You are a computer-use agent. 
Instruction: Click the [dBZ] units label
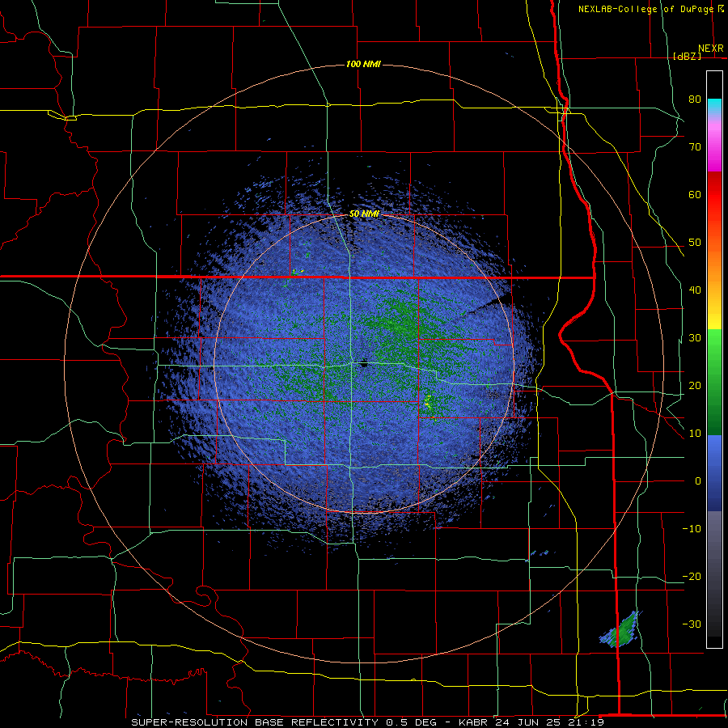pos(687,56)
